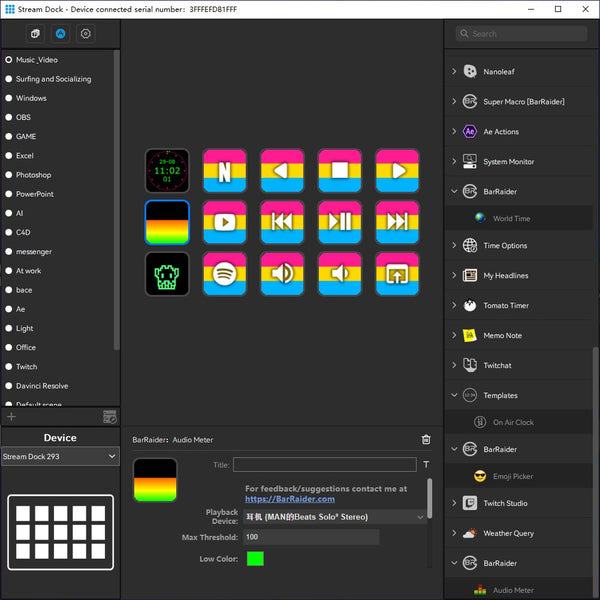The width and height of the screenshot is (600, 600).
Task: Expand the Nanoleaf plugin group
Action: pos(454,71)
